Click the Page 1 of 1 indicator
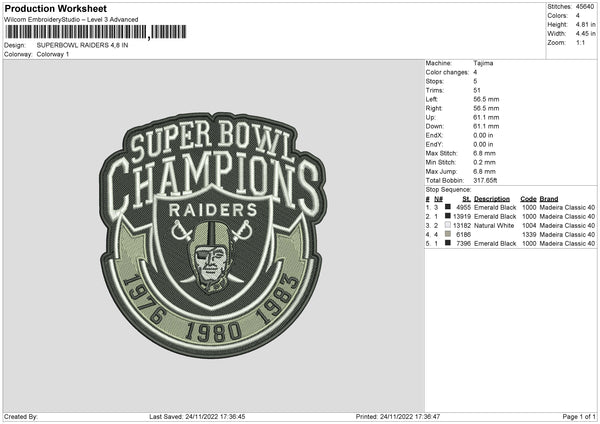Image resolution: width=600 pixels, height=424 pixels. (x=579, y=417)
